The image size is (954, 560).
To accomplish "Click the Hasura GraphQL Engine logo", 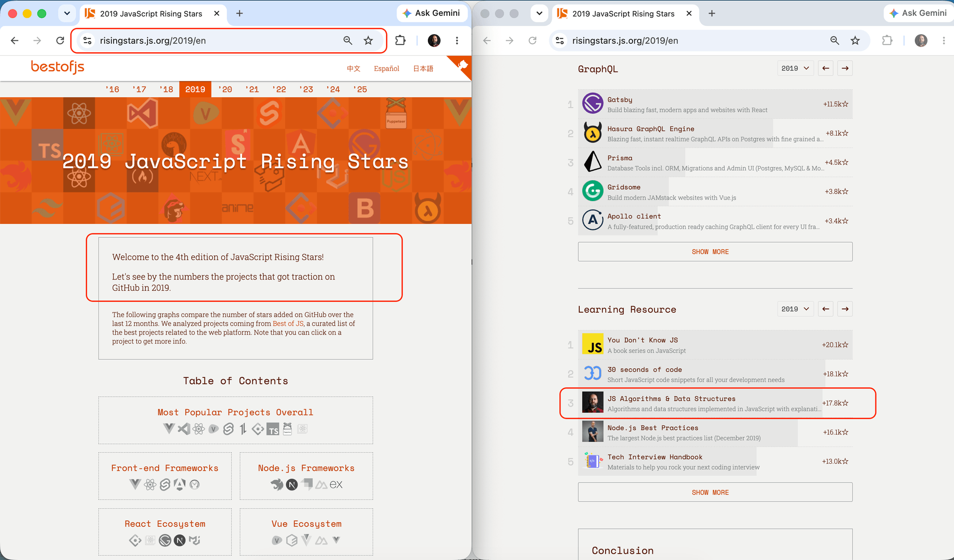I will click(593, 133).
